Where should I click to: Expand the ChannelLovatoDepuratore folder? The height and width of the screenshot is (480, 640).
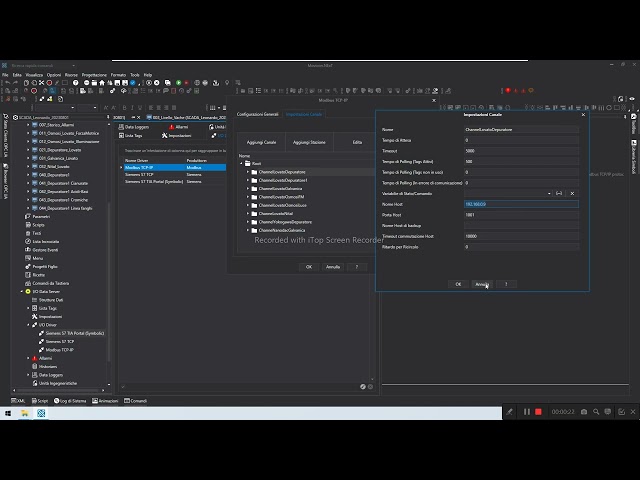click(248, 172)
